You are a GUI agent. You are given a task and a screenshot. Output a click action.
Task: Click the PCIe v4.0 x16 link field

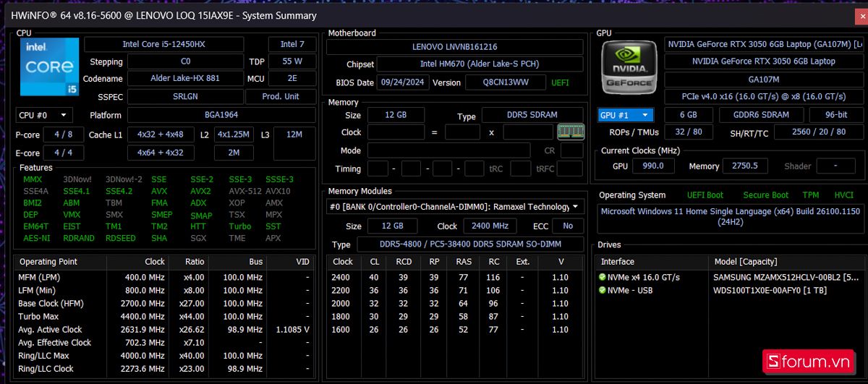click(763, 97)
